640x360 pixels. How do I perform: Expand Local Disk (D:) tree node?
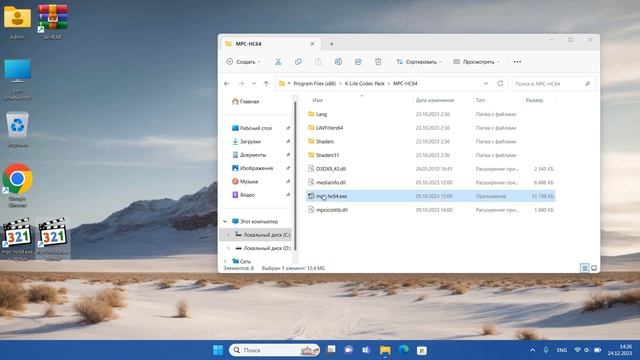(228, 248)
